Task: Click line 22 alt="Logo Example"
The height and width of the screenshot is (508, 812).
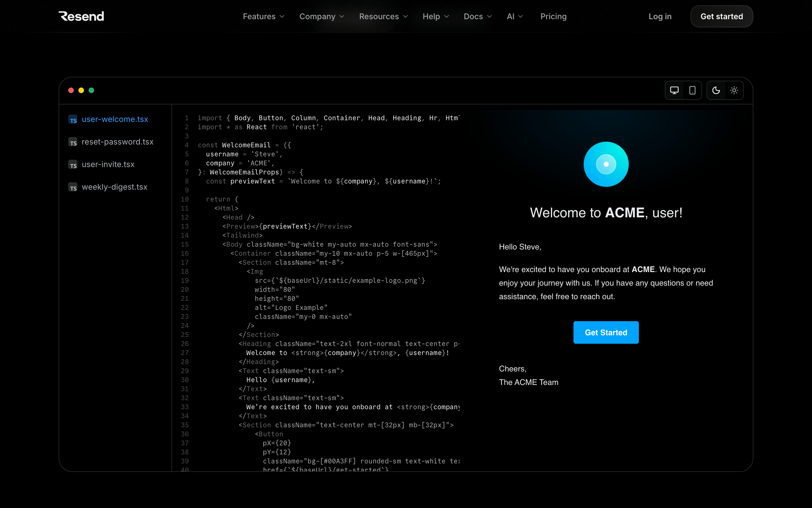Action: coord(291,308)
